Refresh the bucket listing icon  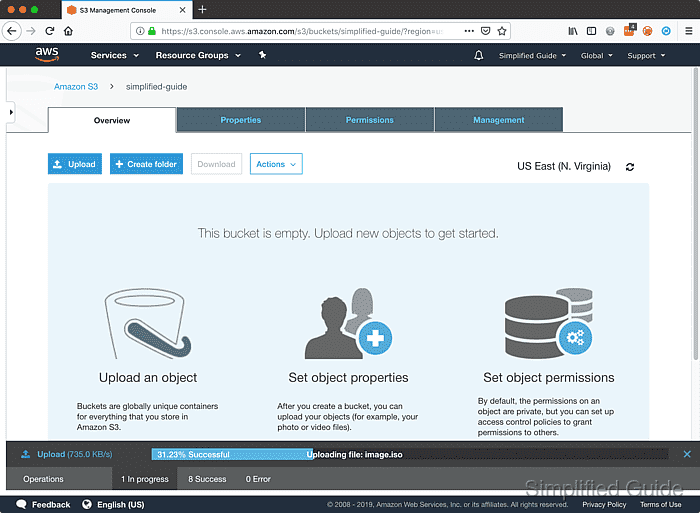pyautogui.click(x=630, y=167)
